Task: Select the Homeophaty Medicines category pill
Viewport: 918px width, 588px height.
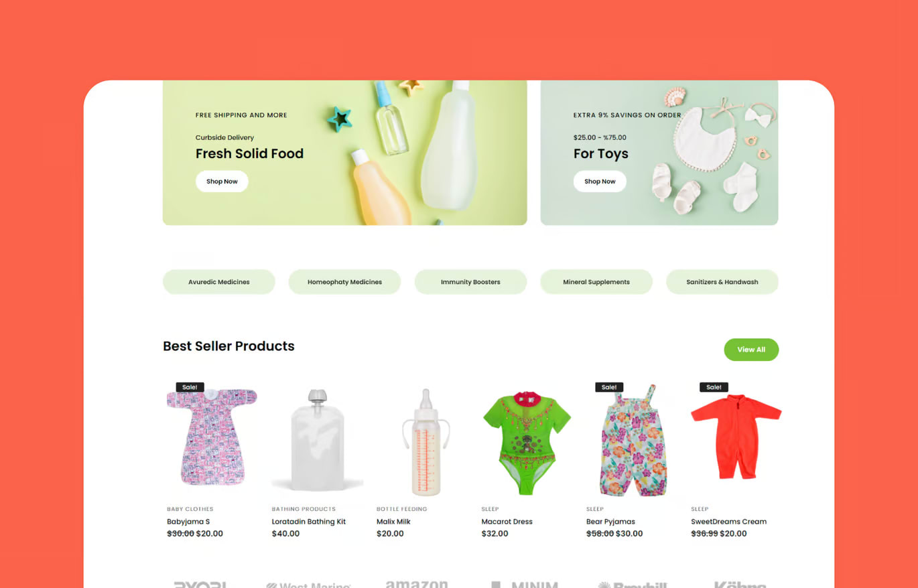Action: click(x=344, y=282)
